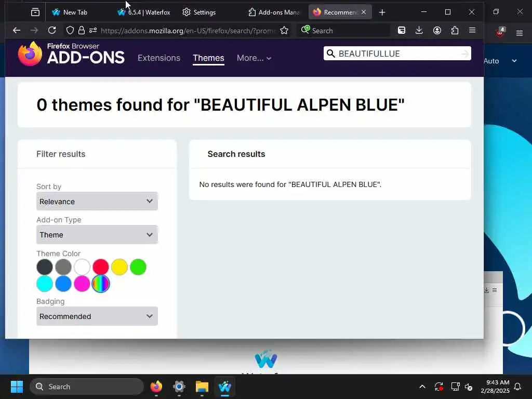The width and height of the screenshot is (532, 399).
Task: Select the red theme color swatch
Action: tap(101, 267)
